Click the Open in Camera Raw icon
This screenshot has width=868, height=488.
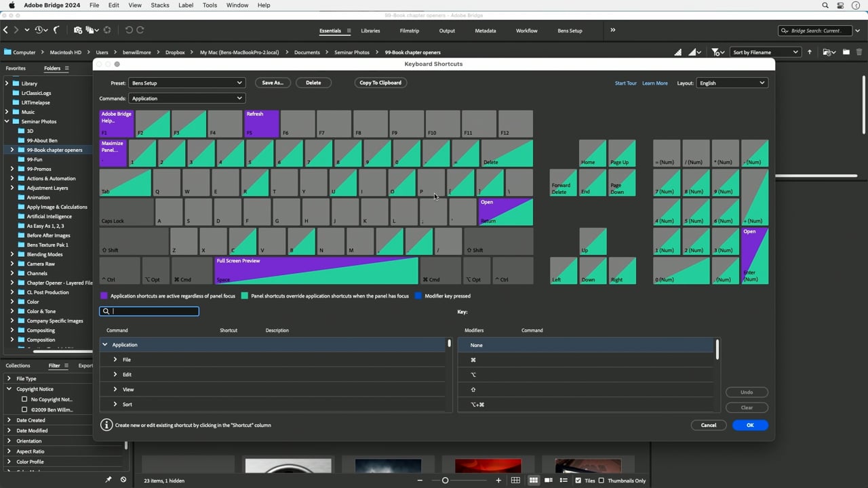point(107,30)
